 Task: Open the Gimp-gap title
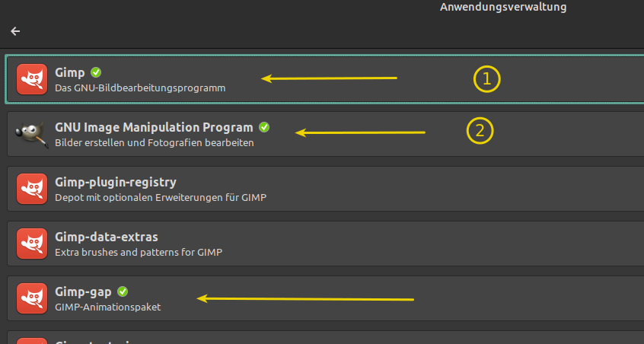(x=84, y=292)
